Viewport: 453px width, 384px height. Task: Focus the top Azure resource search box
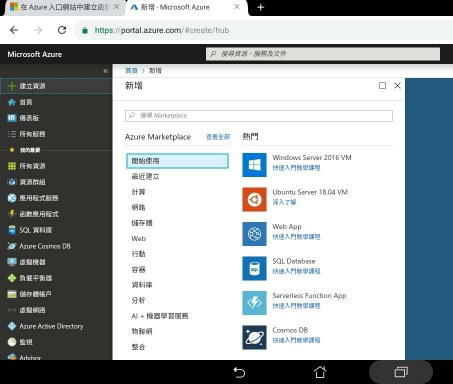coord(323,54)
